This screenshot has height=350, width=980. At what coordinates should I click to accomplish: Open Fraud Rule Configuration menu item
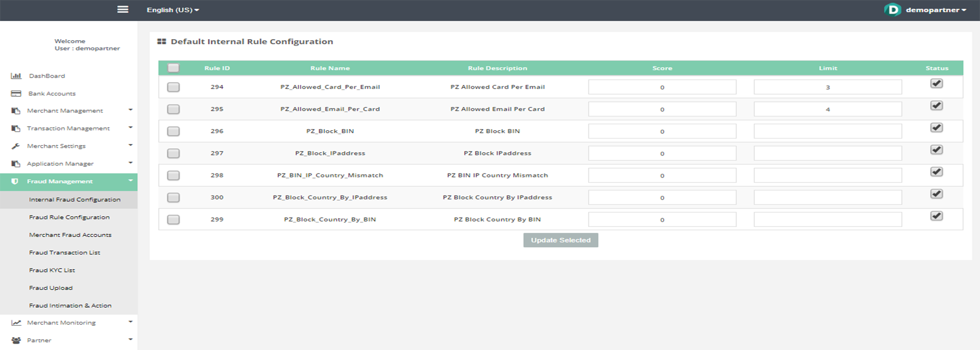click(x=69, y=217)
